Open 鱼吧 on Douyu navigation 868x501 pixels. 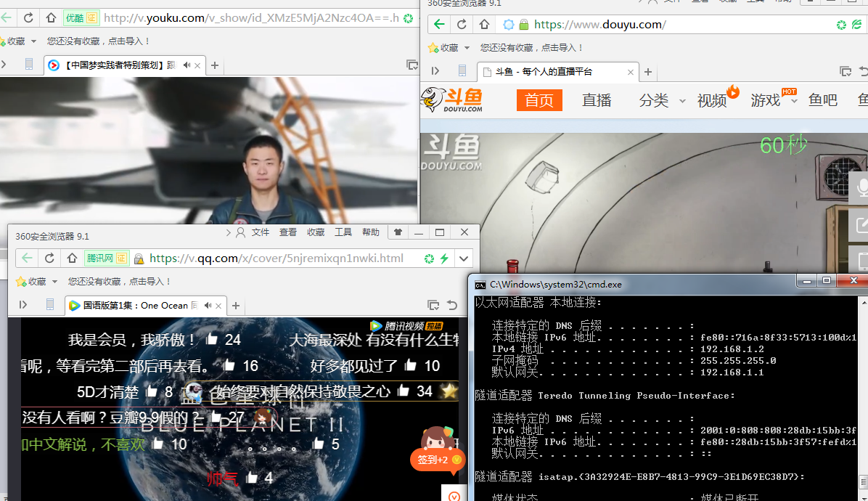click(x=822, y=100)
